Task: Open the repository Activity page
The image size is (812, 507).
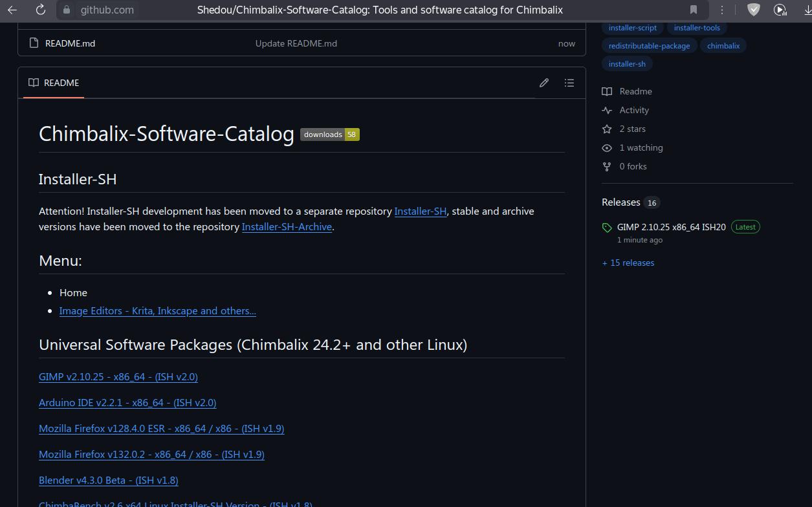Action: point(633,111)
